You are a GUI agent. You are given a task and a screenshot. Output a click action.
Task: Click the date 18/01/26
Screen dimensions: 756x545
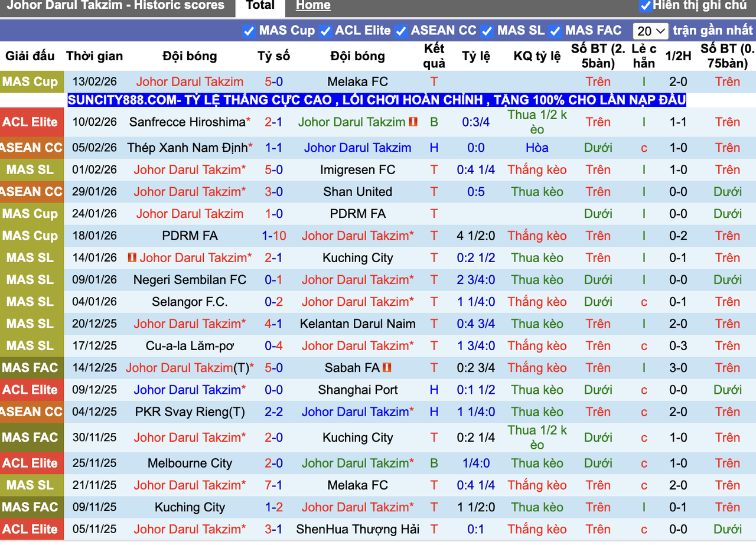[x=94, y=236]
